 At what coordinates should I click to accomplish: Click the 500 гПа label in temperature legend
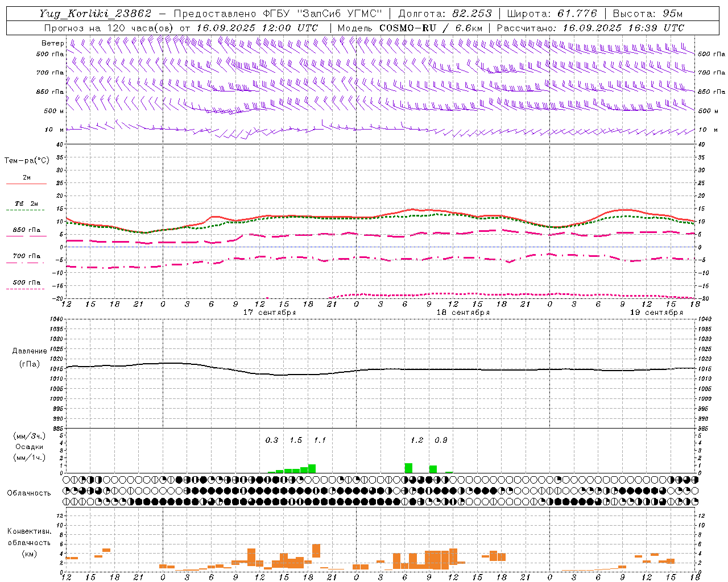pos(27,282)
